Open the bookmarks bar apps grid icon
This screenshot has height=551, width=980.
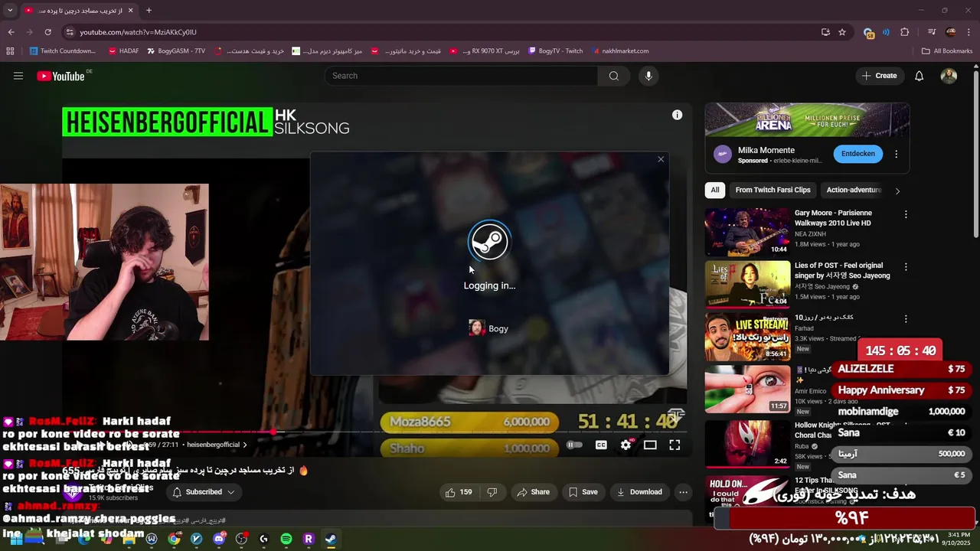[10, 51]
